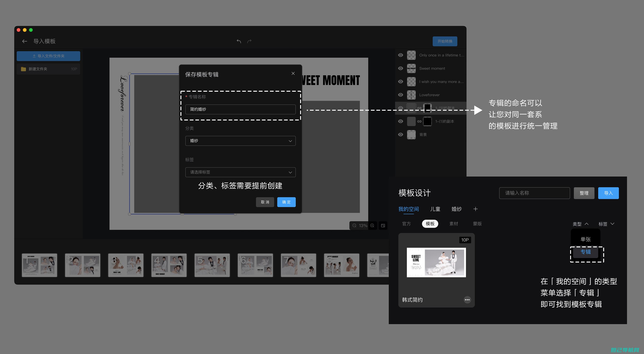
Task: Collapse the 类型 filter menu
Action: (x=580, y=224)
